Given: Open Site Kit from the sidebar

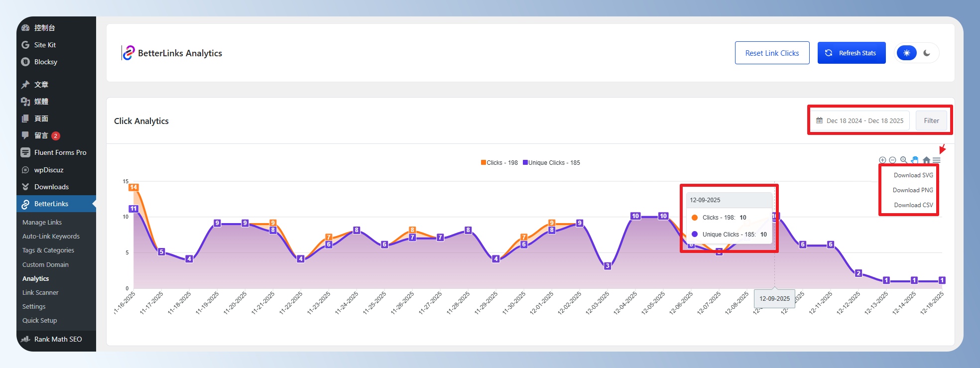Looking at the screenshot, I should (x=45, y=45).
